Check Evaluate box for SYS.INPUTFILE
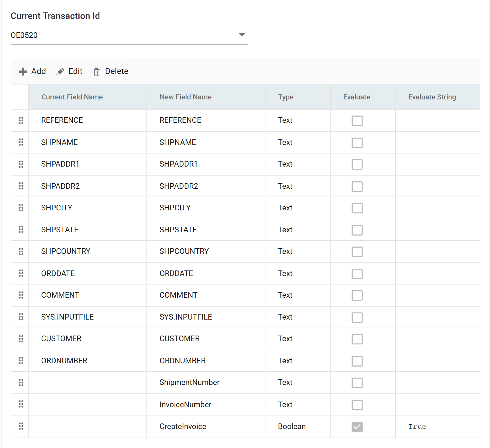 coord(357,317)
